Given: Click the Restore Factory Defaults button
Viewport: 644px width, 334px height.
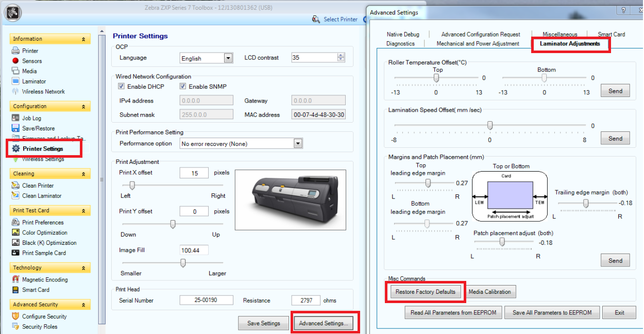Looking at the screenshot, I should point(425,292).
